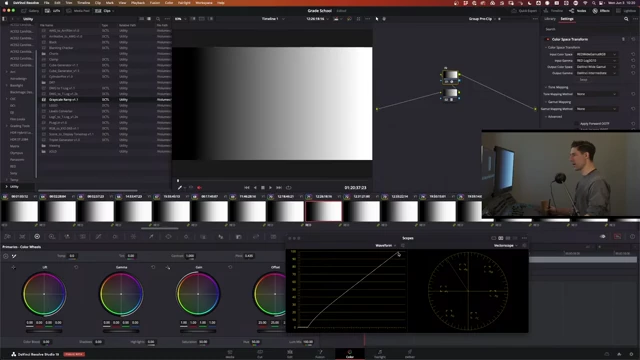Open the Gallery panel button
This screenshot has width=640, height=360.
coord(30,11)
